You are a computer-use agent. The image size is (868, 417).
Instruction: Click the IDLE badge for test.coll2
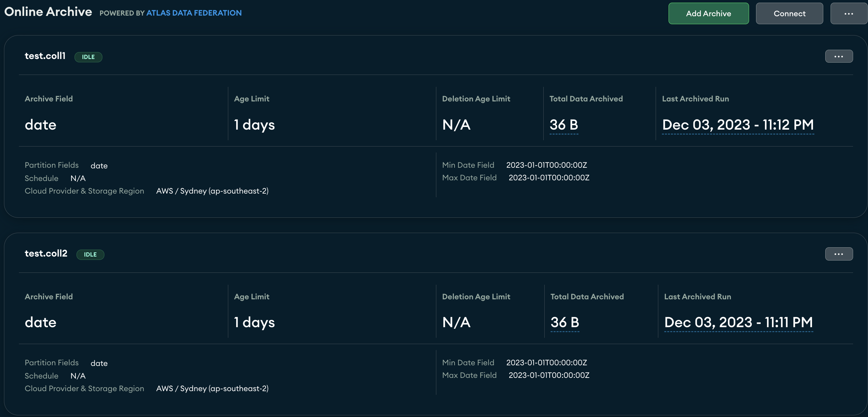90,255
